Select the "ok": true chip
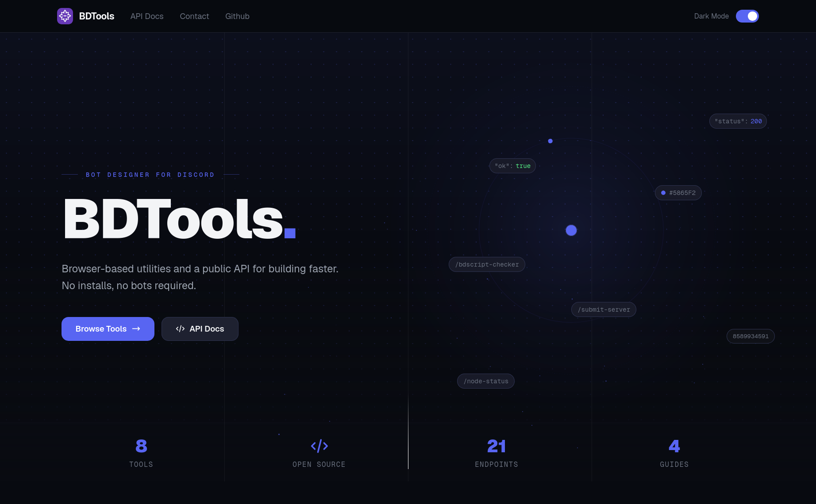 tap(512, 166)
